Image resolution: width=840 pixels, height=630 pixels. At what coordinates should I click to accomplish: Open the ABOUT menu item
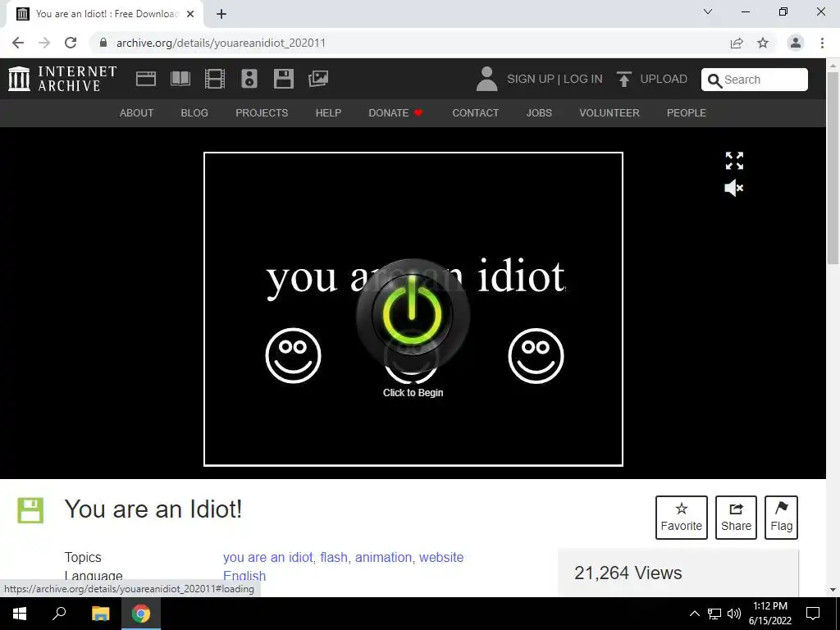[x=137, y=113]
